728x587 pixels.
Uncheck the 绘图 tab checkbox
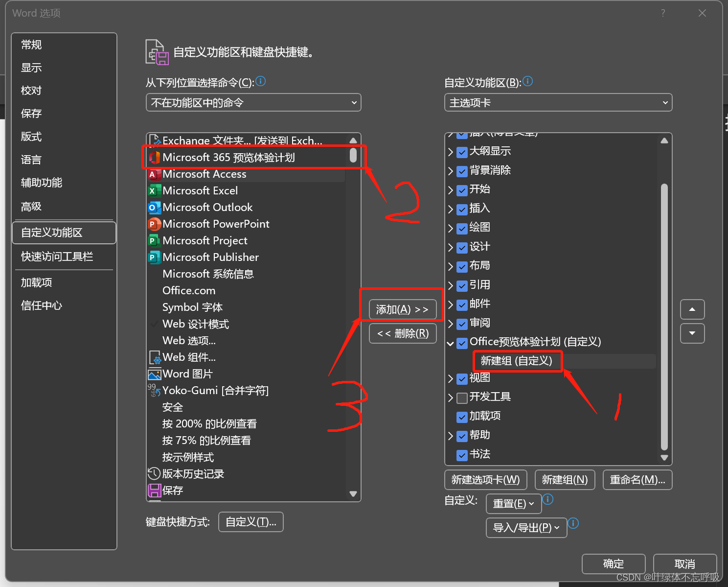tap(462, 229)
